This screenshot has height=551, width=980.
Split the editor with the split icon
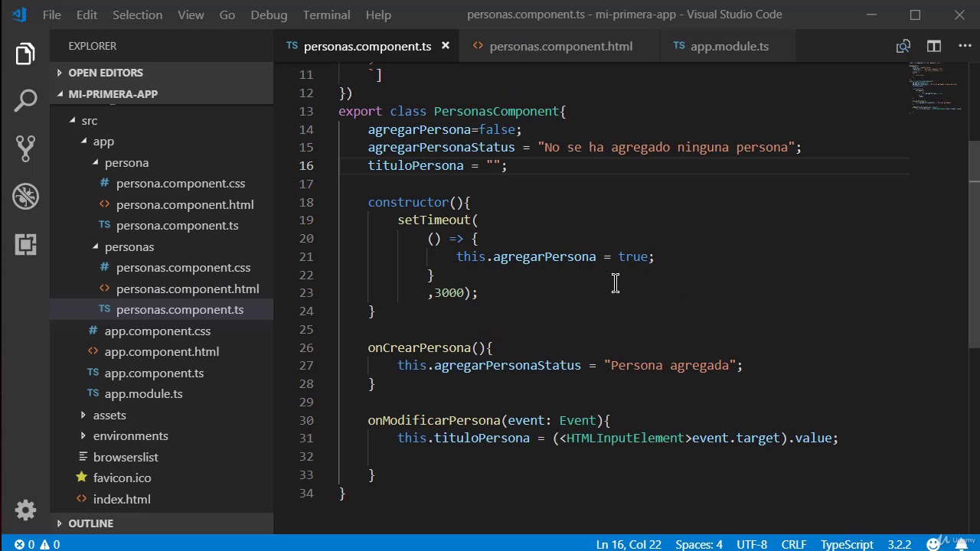[x=934, y=47]
